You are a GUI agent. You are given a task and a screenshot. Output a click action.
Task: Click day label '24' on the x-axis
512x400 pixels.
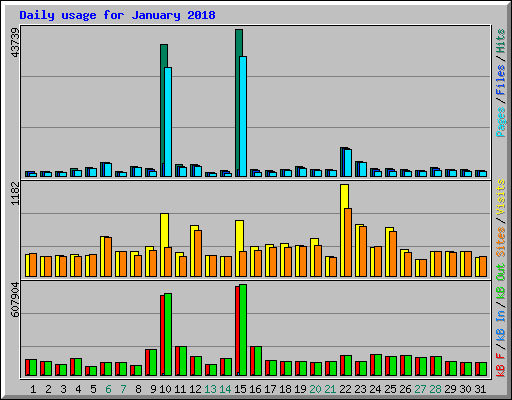click(375, 389)
